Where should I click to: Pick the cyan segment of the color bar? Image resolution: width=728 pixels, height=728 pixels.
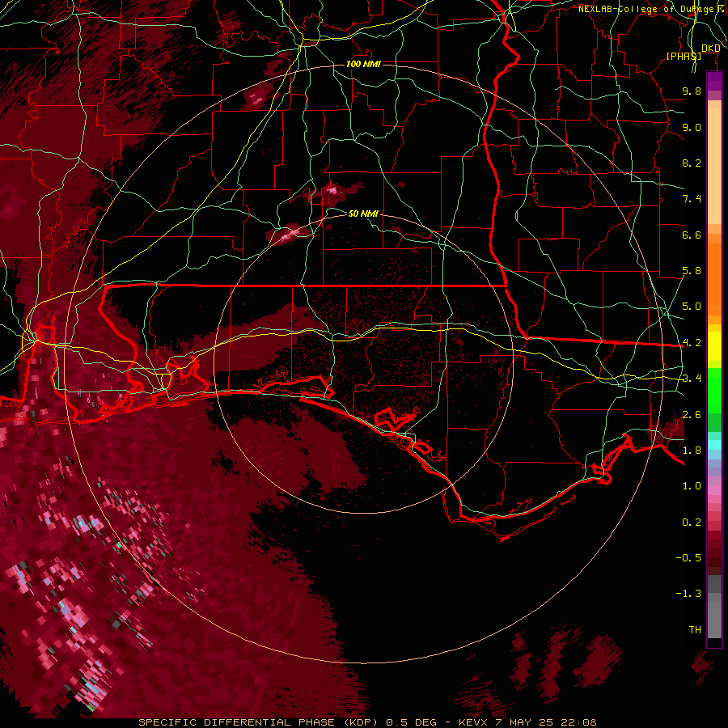click(714, 445)
